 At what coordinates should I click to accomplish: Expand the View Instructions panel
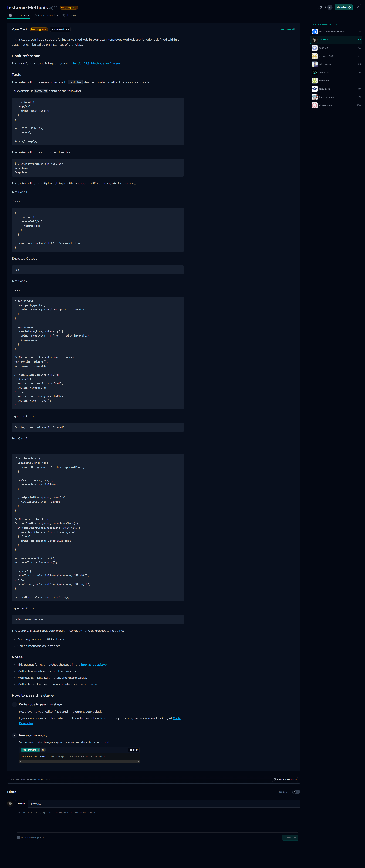pyautogui.click(x=285, y=779)
